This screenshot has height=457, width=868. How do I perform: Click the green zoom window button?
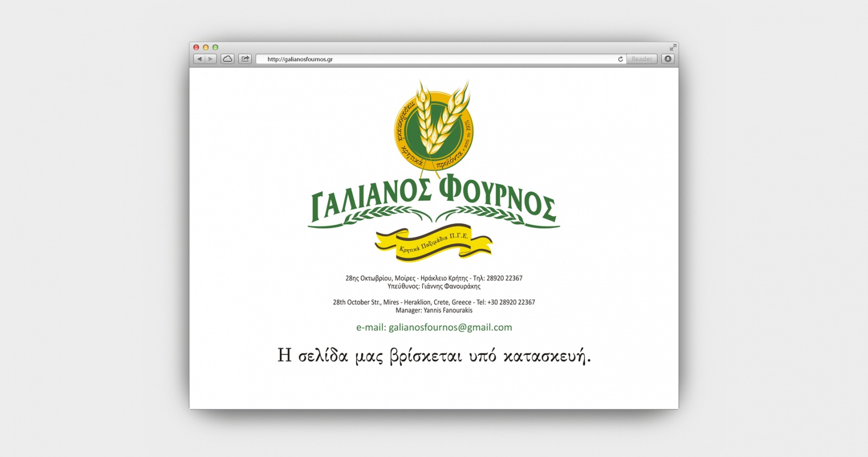pos(215,47)
